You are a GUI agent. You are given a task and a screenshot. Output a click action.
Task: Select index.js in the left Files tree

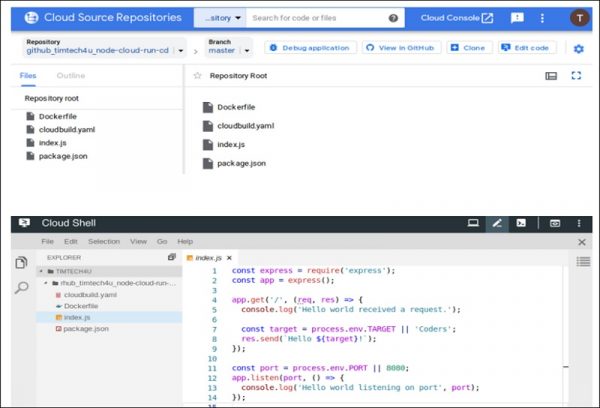(52, 143)
